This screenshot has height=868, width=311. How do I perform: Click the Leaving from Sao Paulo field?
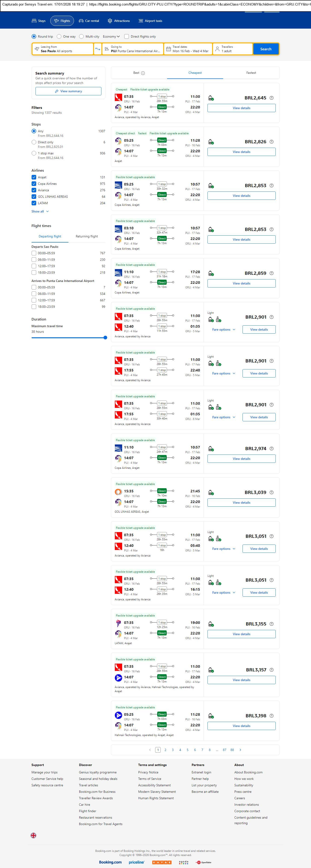point(63,49)
